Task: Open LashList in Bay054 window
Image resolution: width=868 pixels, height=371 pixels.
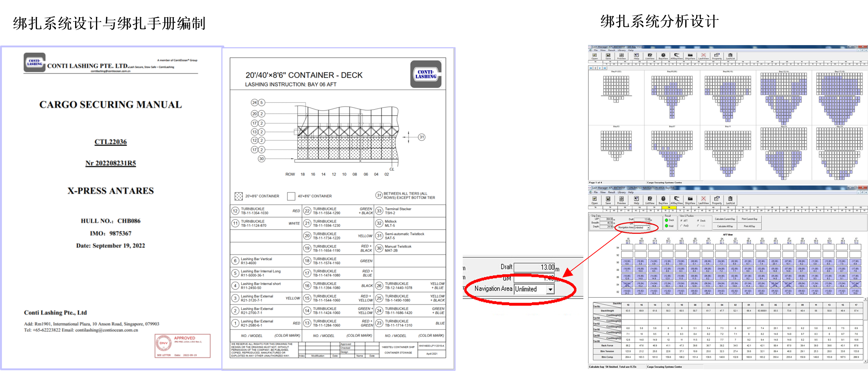Action: (730, 200)
